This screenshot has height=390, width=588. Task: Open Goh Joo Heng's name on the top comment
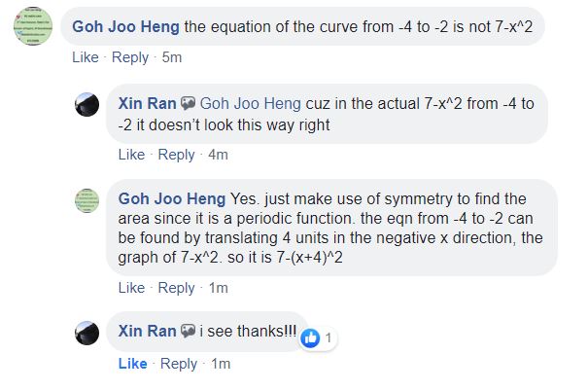(x=125, y=25)
